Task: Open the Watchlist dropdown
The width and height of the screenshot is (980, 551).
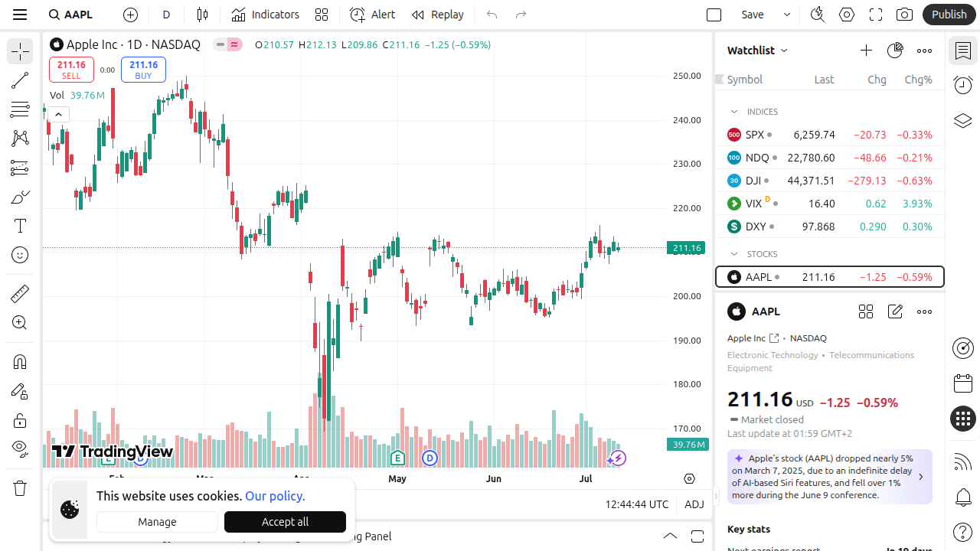Action: coord(757,51)
